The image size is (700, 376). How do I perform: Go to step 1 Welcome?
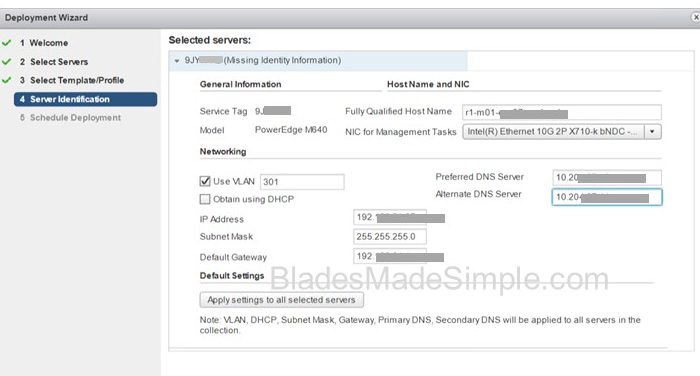pos(44,43)
